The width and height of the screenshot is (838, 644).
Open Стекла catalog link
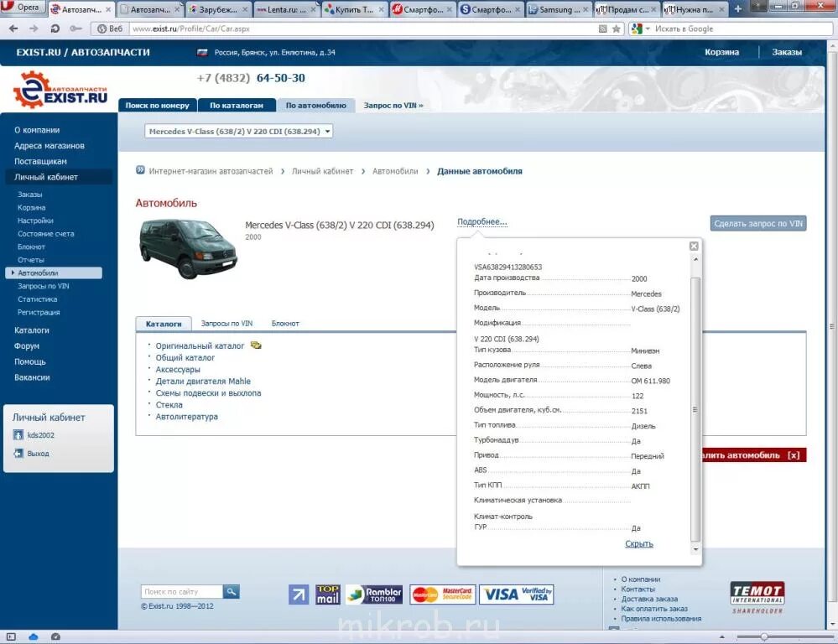pos(169,404)
